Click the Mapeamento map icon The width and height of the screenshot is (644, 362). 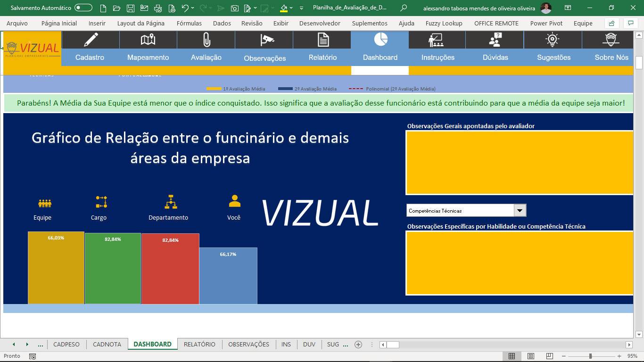(x=148, y=40)
